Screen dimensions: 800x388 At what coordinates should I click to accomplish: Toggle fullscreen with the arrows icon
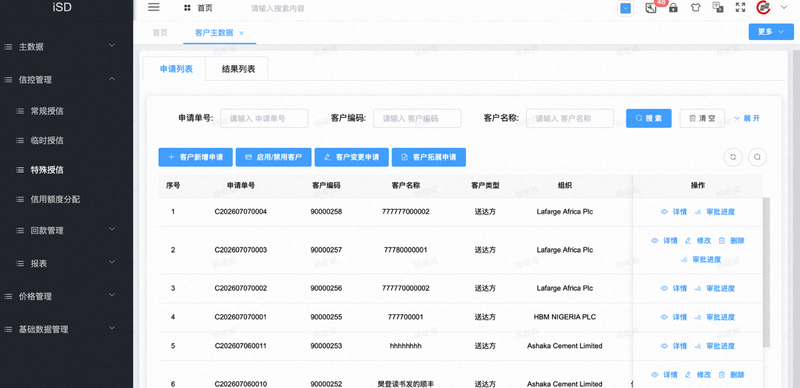(x=740, y=8)
